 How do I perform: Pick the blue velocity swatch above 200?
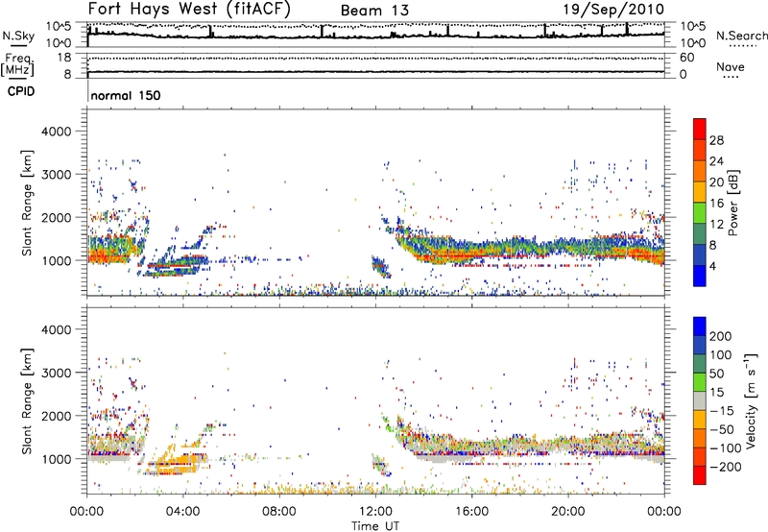pyautogui.click(x=700, y=326)
